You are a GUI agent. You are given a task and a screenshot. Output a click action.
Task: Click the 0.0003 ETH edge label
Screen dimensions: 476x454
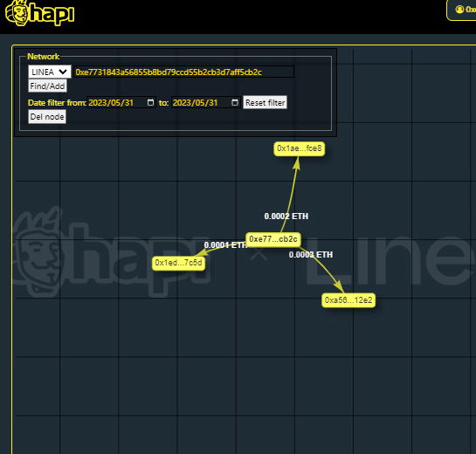pos(311,255)
